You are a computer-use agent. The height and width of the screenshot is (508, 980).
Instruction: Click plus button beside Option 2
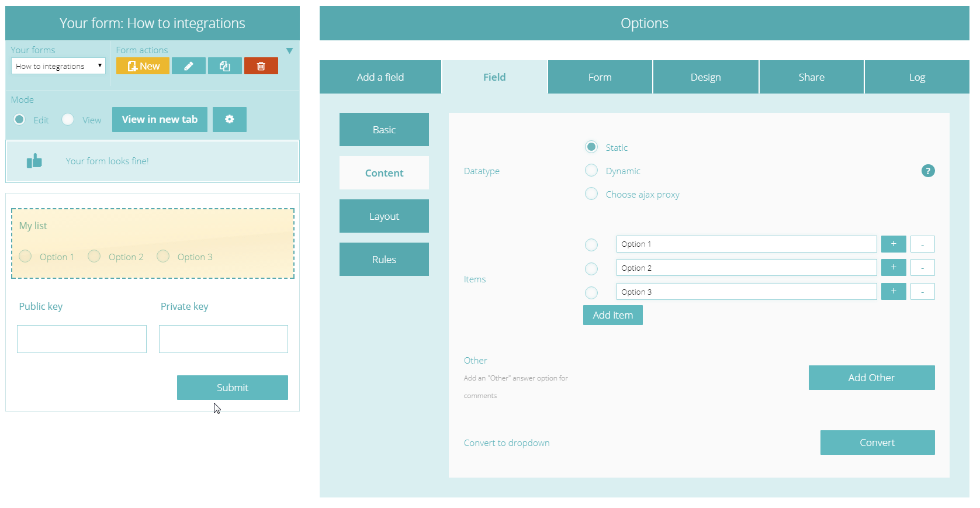coord(894,268)
